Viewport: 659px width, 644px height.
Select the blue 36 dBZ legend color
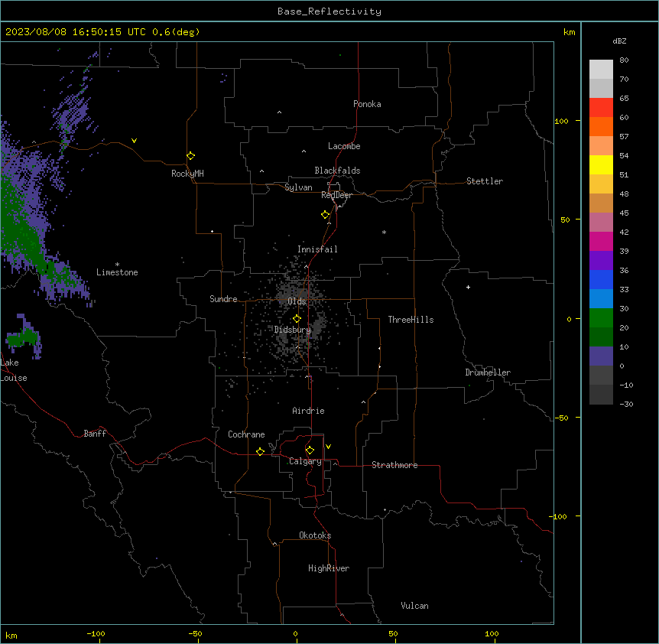[x=601, y=279]
